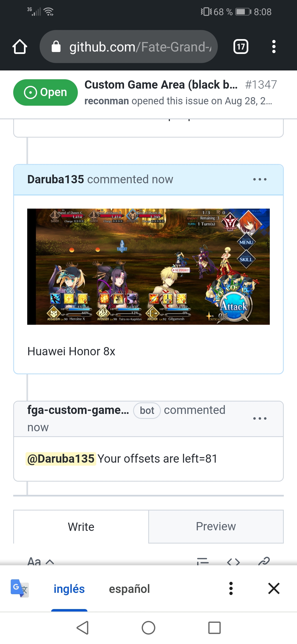
Task: Add a link with the chain icon
Action: tap(264, 561)
